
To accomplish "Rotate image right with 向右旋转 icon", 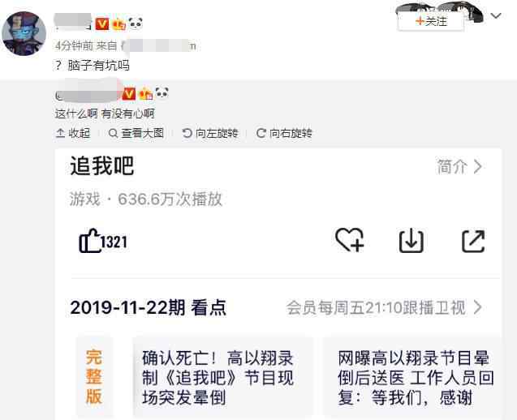I will click(261, 134).
